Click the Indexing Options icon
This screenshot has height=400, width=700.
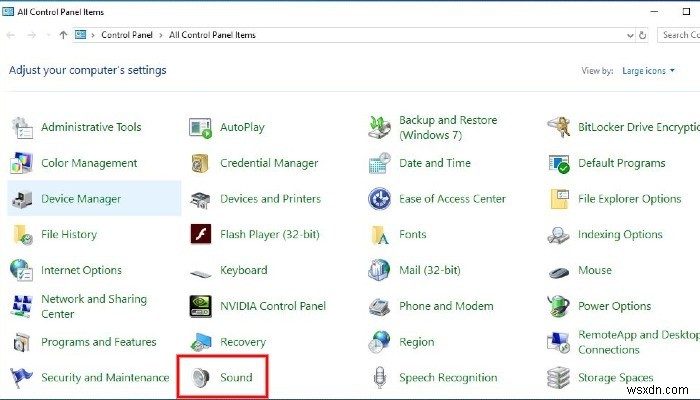pyautogui.click(x=558, y=235)
